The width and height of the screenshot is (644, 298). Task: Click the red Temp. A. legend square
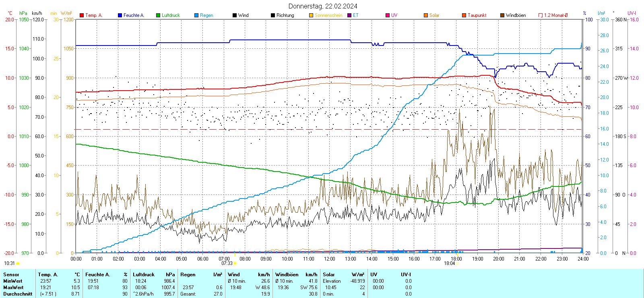82,15
